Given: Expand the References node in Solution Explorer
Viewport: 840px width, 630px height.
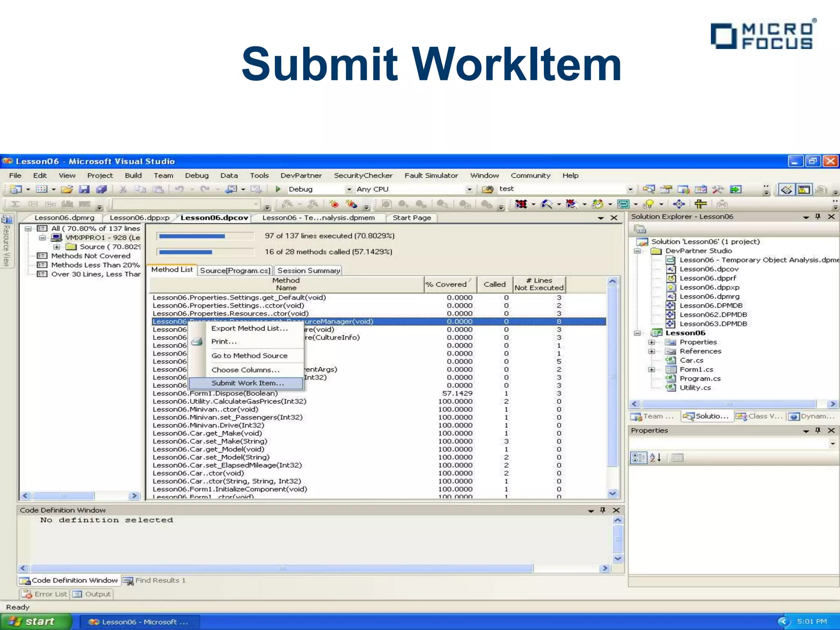Looking at the screenshot, I should pos(651,351).
